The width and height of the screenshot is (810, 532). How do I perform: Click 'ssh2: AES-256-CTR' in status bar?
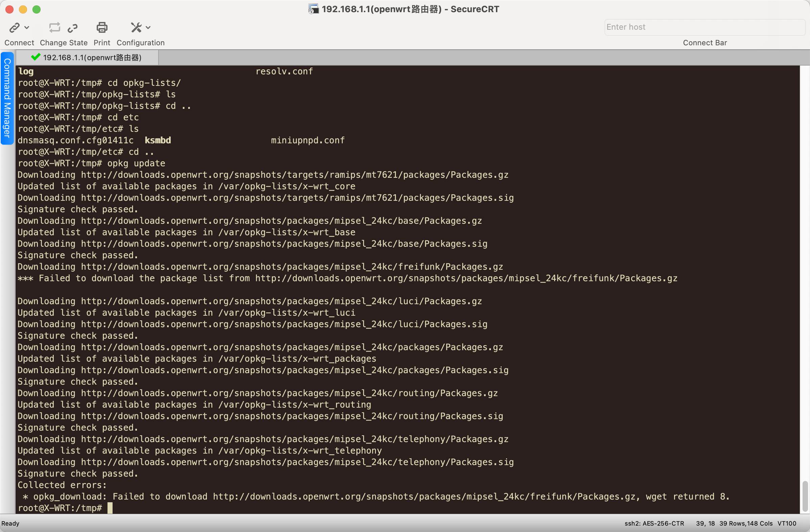654,524
